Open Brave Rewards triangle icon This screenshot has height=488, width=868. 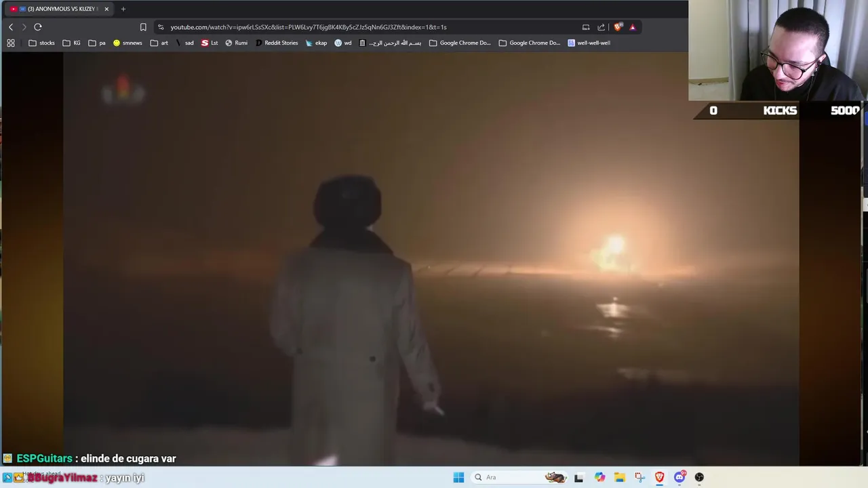[633, 27]
